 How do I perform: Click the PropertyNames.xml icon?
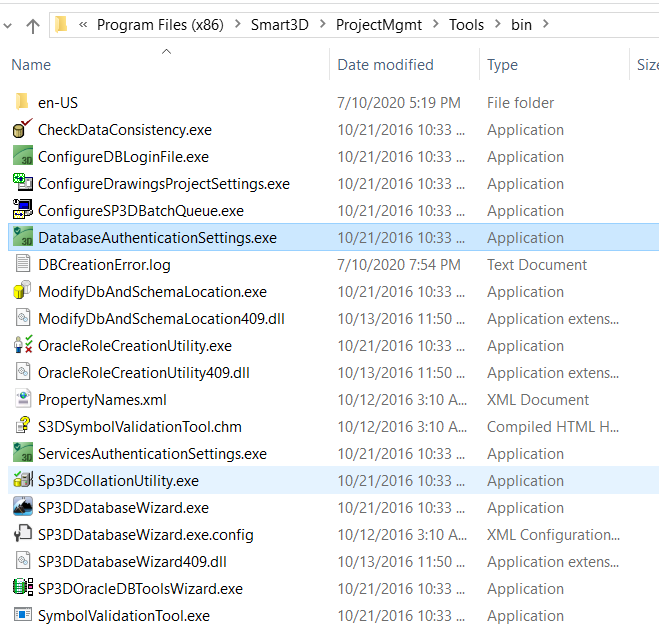pos(23,399)
